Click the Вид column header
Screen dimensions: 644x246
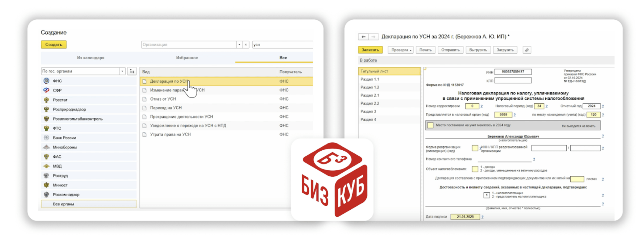pyautogui.click(x=208, y=72)
